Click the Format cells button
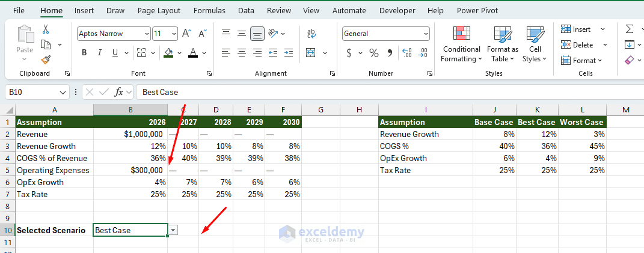The image size is (644, 253). pyautogui.click(x=582, y=60)
